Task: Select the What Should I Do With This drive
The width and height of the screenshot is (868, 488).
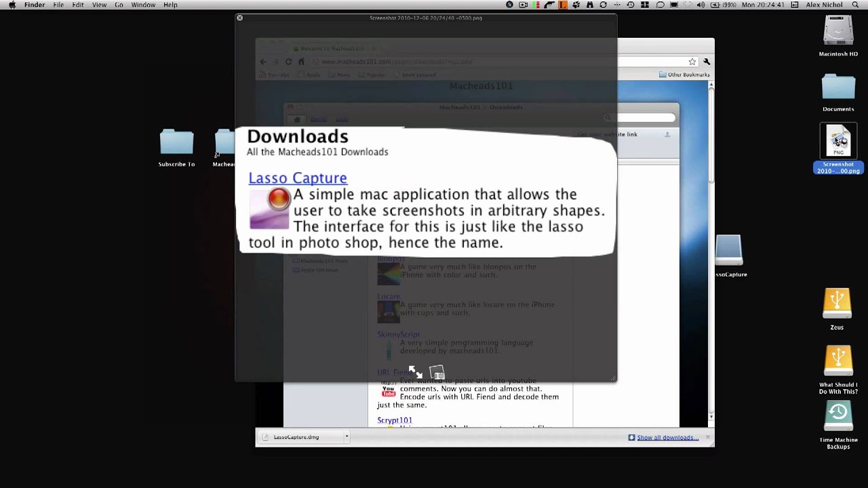Action: tap(838, 369)
